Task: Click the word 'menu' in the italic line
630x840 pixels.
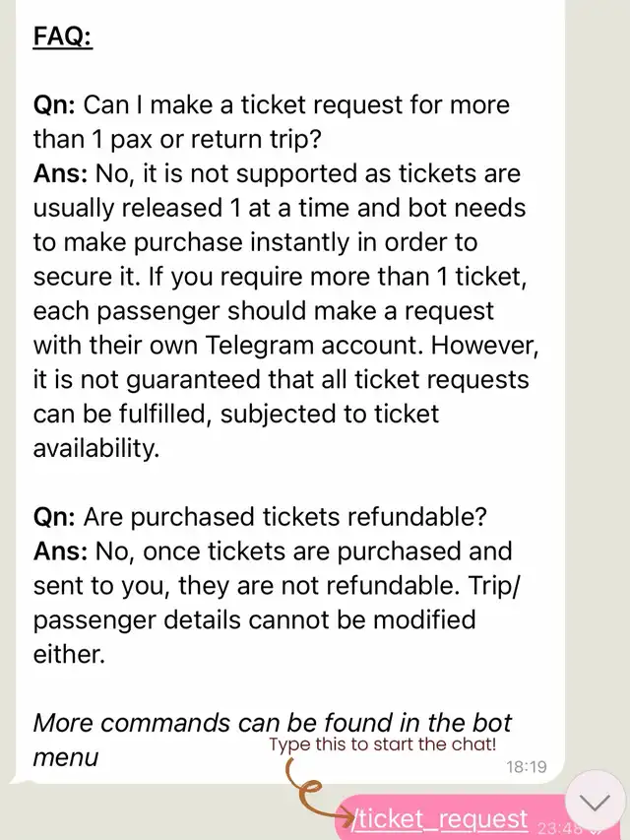Action: pos(66,757)
